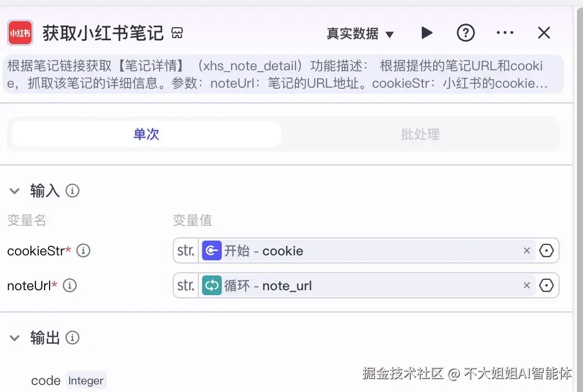This screenshot has height=392, width=583.
Task: Open the variable reference picker on noteUrl row
Action: click(546, 285)
